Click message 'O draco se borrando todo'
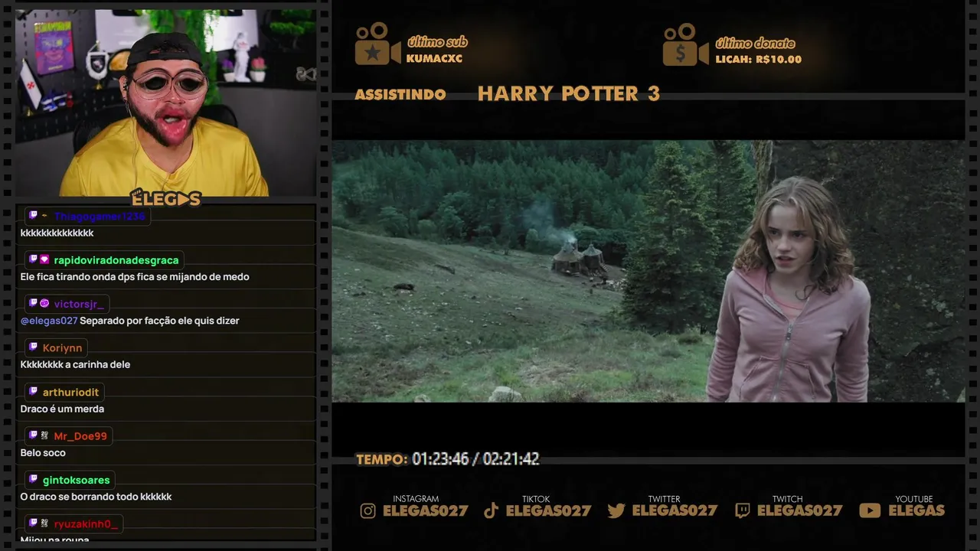Viewport: 980px width, 551px height. click(x=96, y=497)
